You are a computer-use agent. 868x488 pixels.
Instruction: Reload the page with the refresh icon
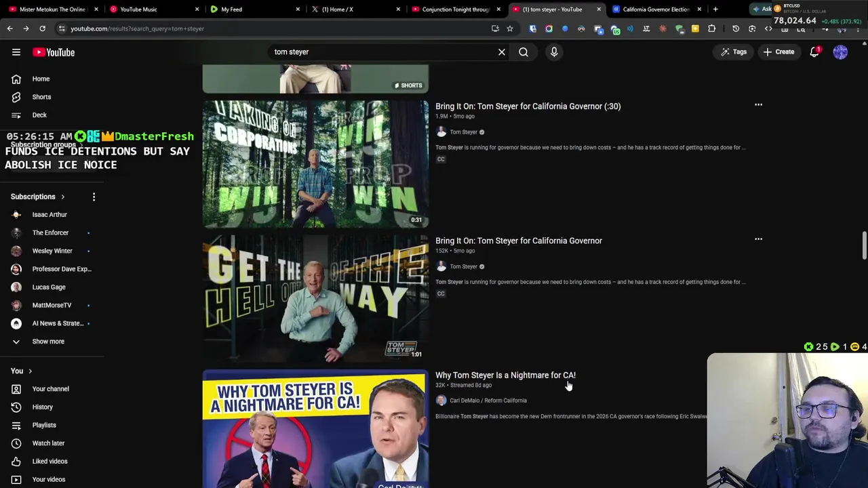click(42, 28)
